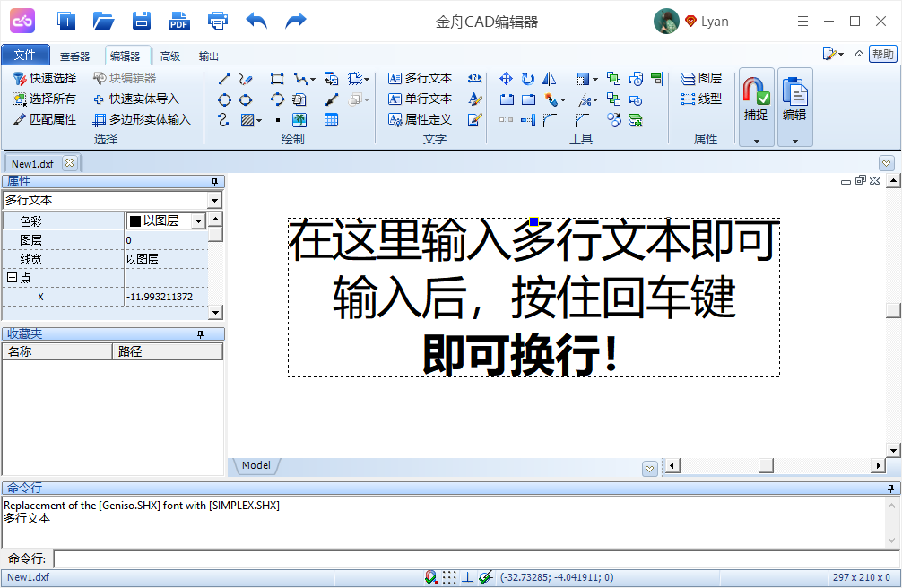Screen dimensions: 902x588
Task: Toggle the 捕捉 snap button
Action: pyautogui.click(x=756, y=100)
